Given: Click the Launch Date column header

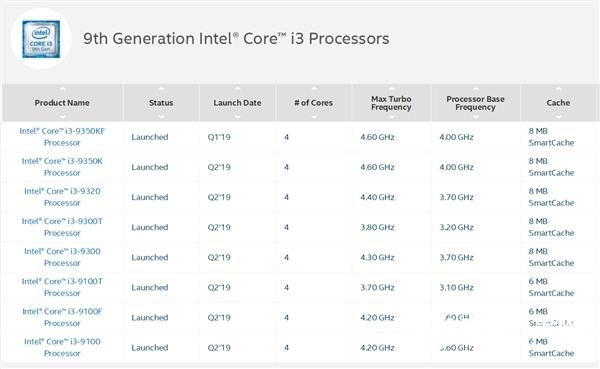Looking at the screenshot, I should pyautogui.click(x=237, y=103).
